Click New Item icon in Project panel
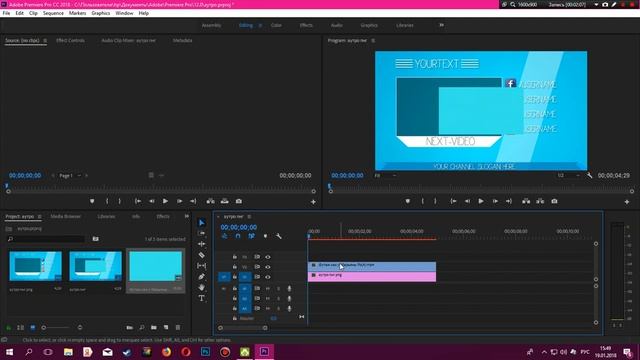This screenshot has height=360, width=640. point(166,327)
